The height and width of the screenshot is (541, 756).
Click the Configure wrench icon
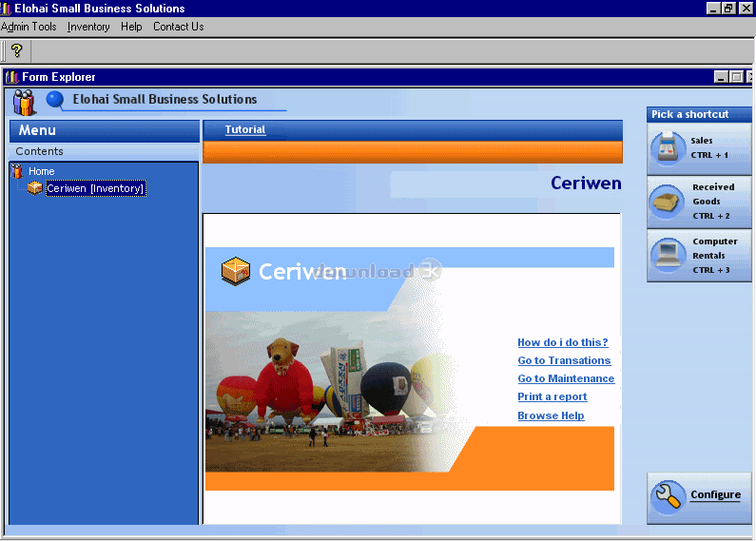point(668,496)
